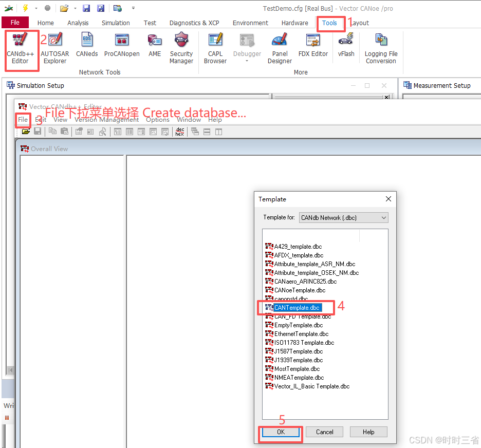
Task: Open the vFlash tool
Action: coord(346,45)
